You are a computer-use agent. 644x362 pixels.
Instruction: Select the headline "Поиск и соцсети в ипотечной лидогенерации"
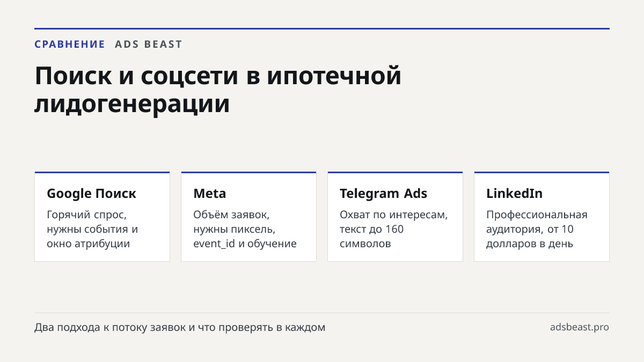218,90
